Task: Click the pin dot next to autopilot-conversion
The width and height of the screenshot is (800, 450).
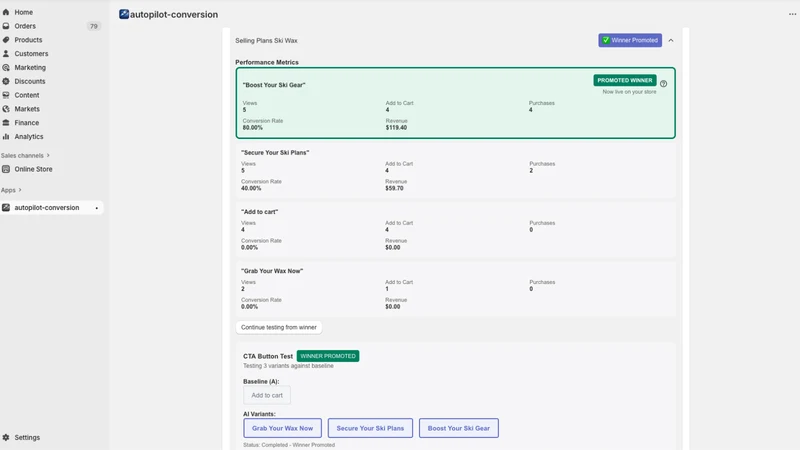Action: click(x=96, y=208)
